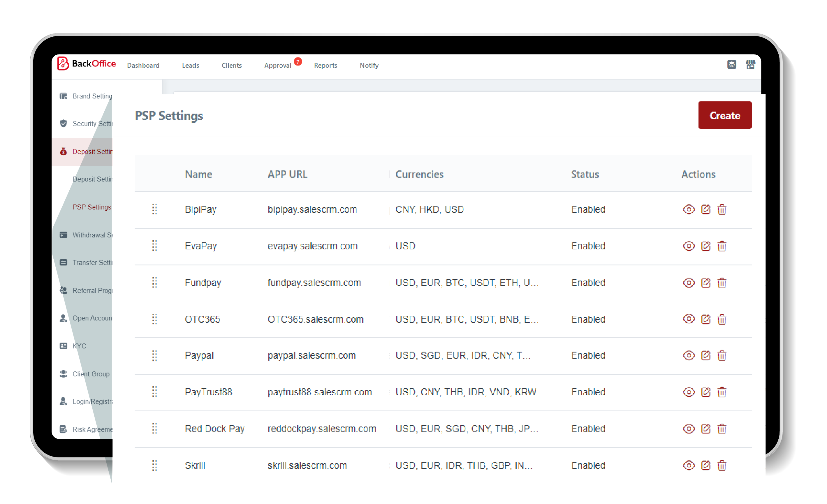The height and width of the screenshot is (504, 827).
Task: Open the storefront icon in header
Action: point(750,64)
